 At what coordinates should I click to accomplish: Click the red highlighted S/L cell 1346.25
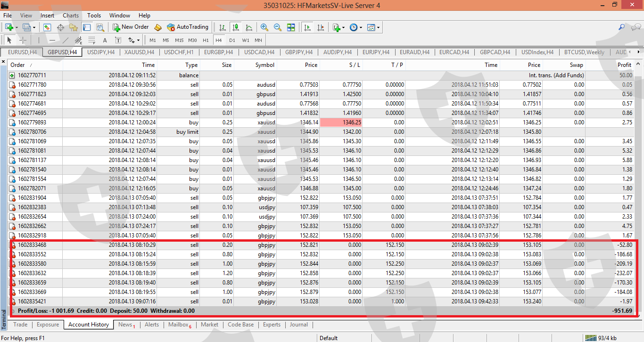(x=341, y=122)
